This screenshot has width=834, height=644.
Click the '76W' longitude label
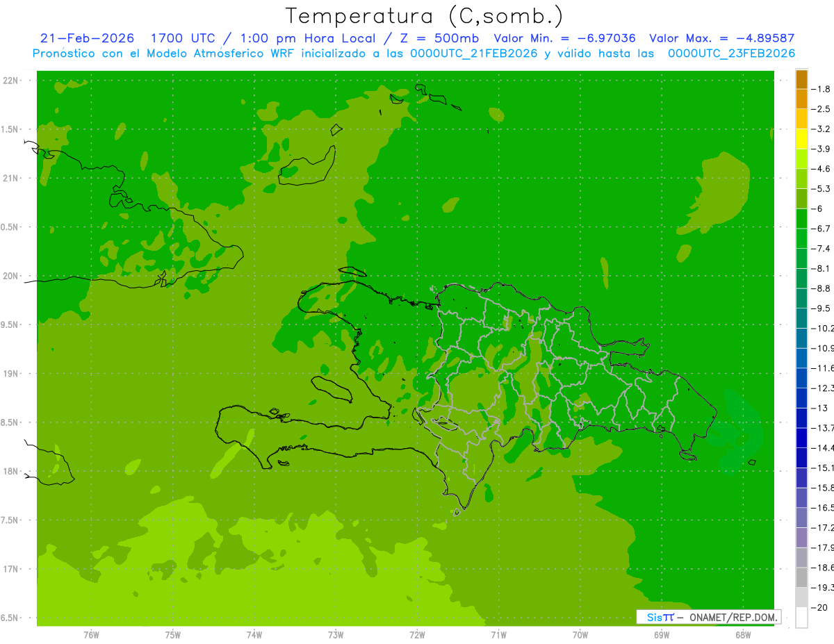click(91, 634)
